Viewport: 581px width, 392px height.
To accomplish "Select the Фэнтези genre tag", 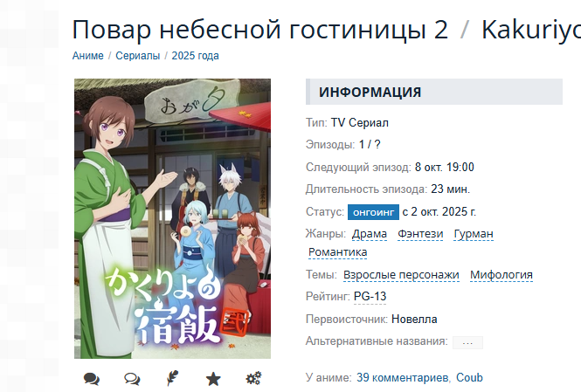I will point(420,234).
